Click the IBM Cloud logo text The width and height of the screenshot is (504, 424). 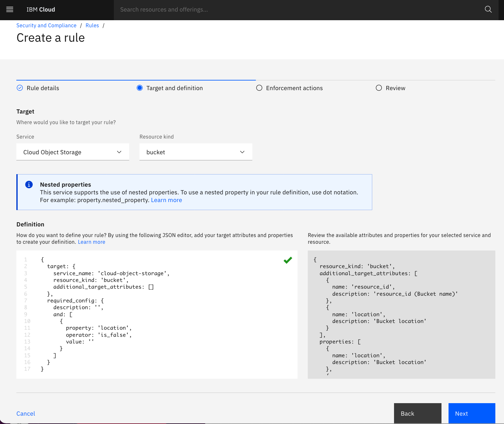pyautogui.click(x=41, y=10)
